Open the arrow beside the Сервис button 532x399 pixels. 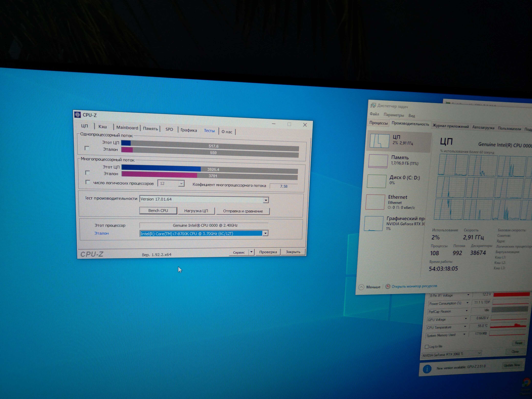pyautogui.click(x=251, y=252)
